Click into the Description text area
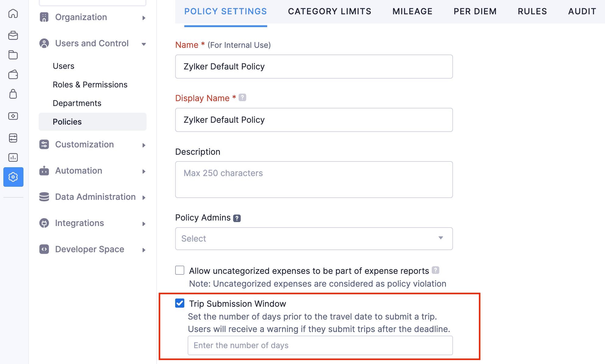Screen dimensions: 605x364 [314, 180]
